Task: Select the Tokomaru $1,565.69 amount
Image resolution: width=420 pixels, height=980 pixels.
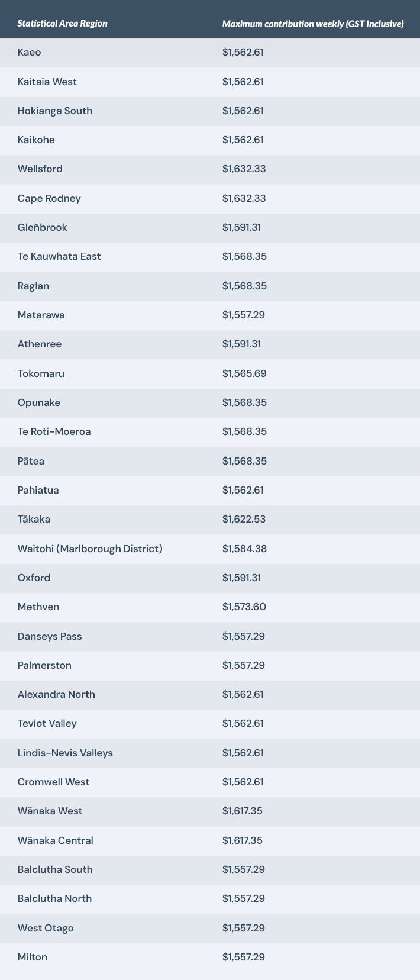Action: 244,373
